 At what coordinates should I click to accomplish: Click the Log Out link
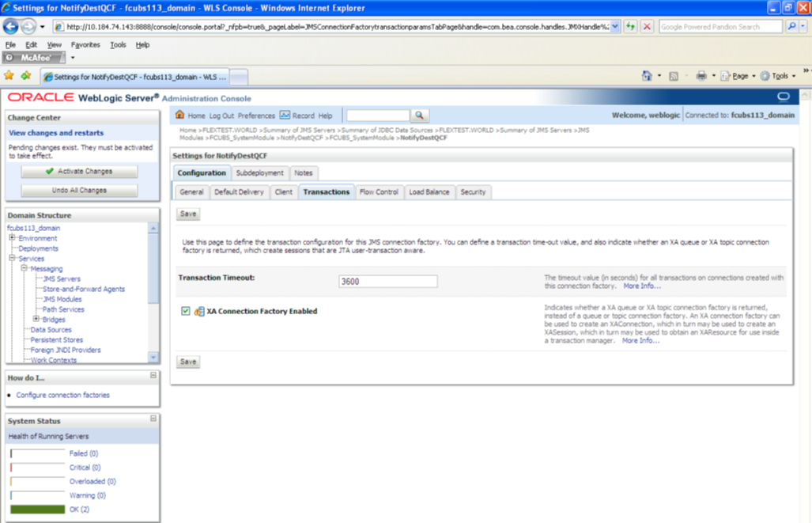[x=221, y=116]
